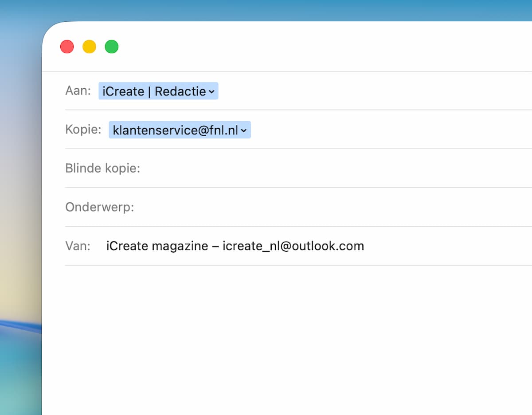Open the chevron menu on iCreate | Redactie

212,91
